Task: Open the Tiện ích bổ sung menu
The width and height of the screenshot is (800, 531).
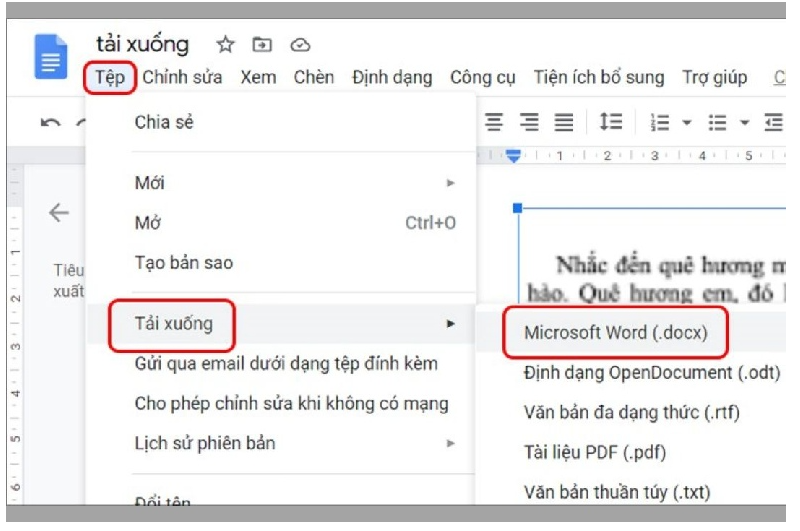Action: click(598, 78)
